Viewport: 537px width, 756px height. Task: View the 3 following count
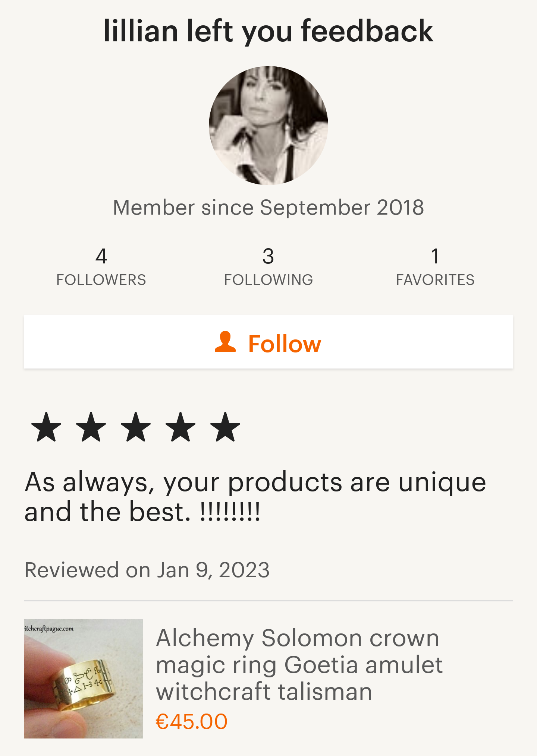pyautogui.click(x=268, y=256)
